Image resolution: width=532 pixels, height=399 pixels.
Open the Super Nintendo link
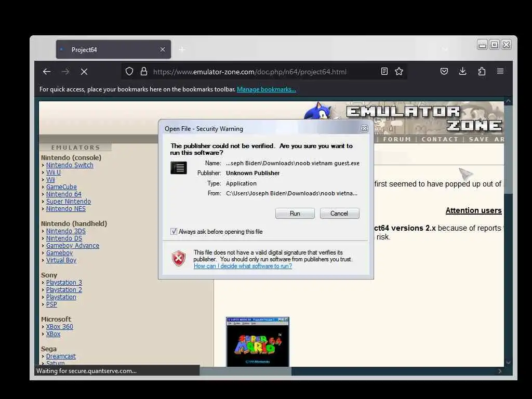point(69,202)
